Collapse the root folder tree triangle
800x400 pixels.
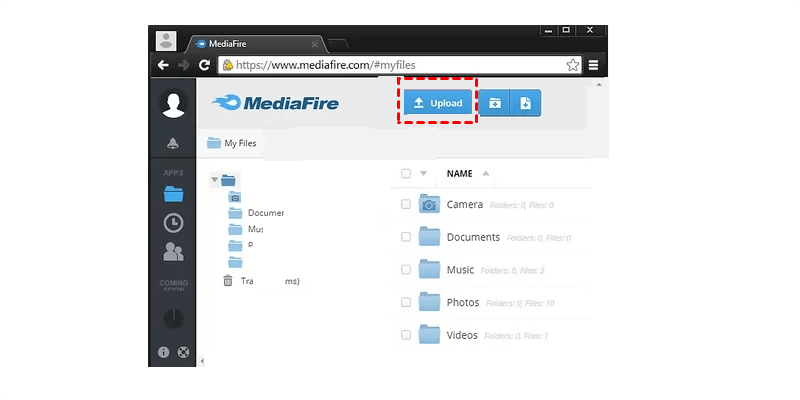[x=215, y=180]
